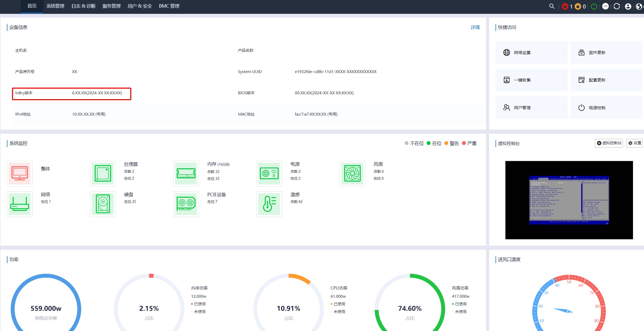Click the green power status icon
Screen dimensions: 644x331
pyautogui.click(x=594, y=6)
